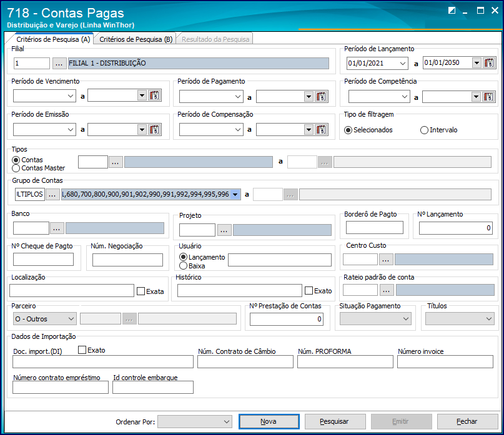Click the Nº Prestação de Contas field
This screenshot has height=435, width=504.
(287, 319)
